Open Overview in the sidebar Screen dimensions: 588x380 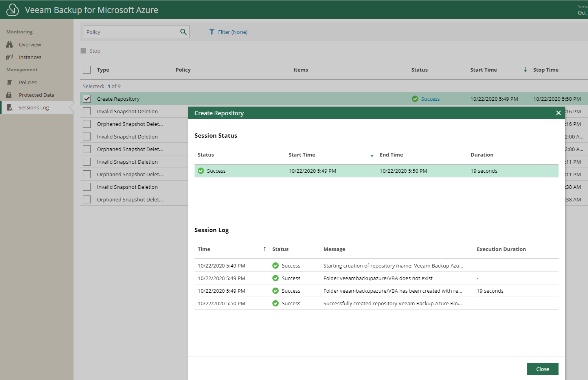coord(30,44)
